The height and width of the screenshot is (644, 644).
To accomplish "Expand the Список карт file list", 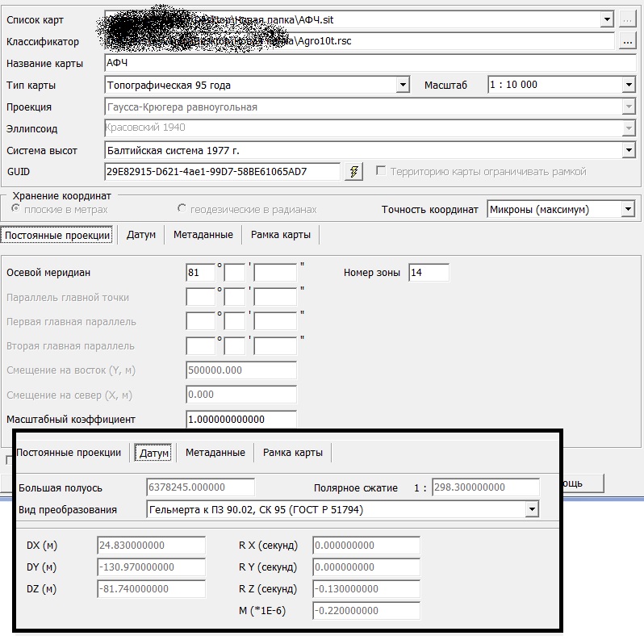I will (607, 19).
